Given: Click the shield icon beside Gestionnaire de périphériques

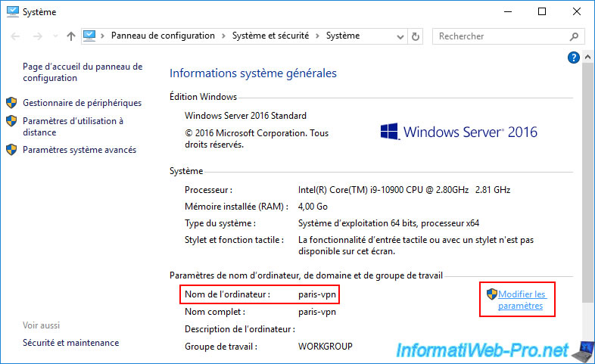Looking at the screenshot, I should tap(11, 103).
